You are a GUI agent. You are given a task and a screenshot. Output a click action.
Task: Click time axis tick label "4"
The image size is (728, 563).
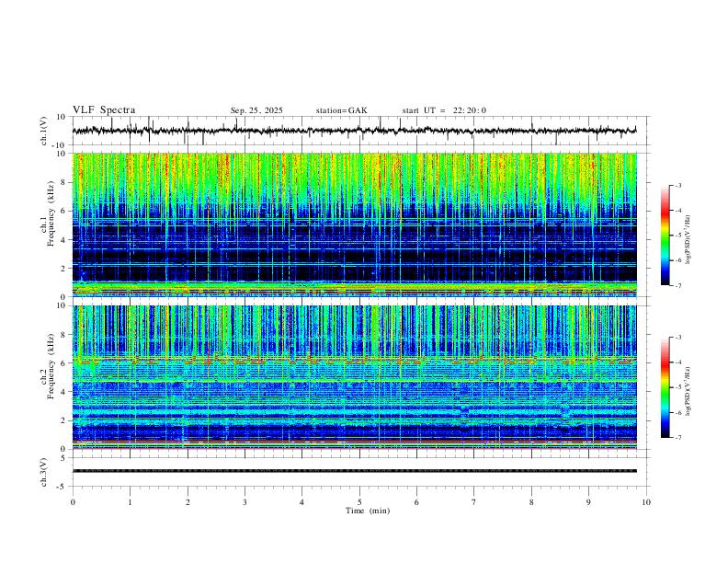[301, 502]
